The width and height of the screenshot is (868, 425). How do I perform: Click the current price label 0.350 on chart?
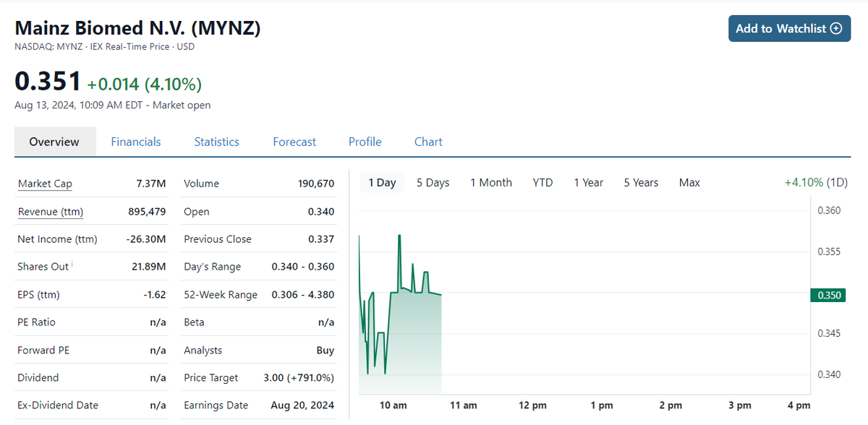[829, 295]
